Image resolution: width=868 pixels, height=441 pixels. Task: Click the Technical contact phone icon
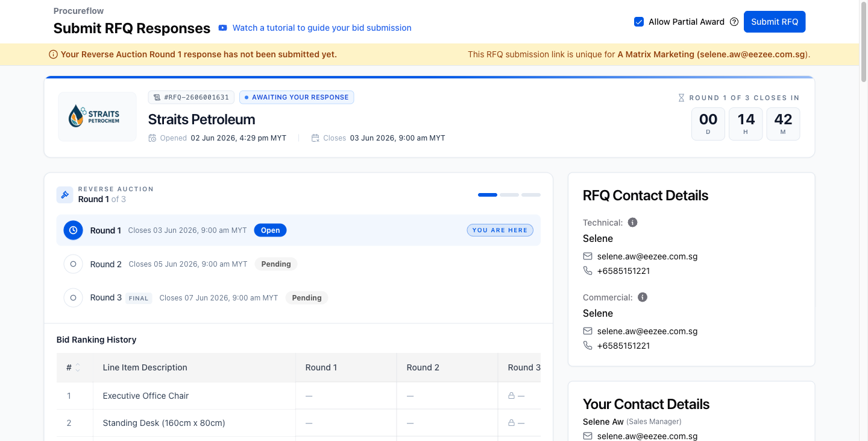(x=588, y=271)
